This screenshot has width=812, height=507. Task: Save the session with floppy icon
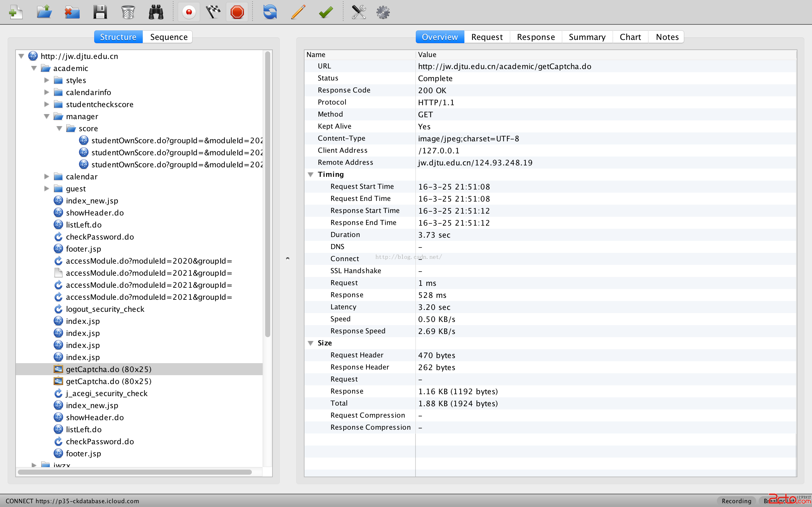point(100,12)
